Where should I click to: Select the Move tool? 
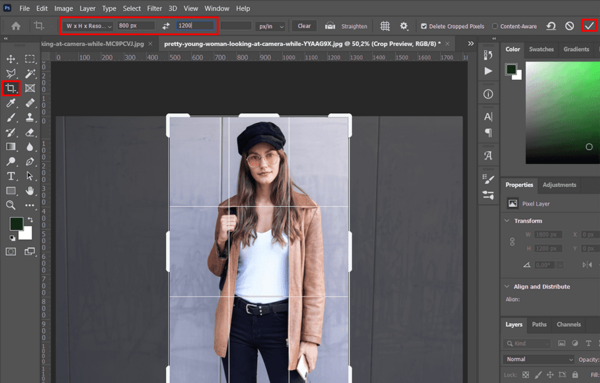11,59
